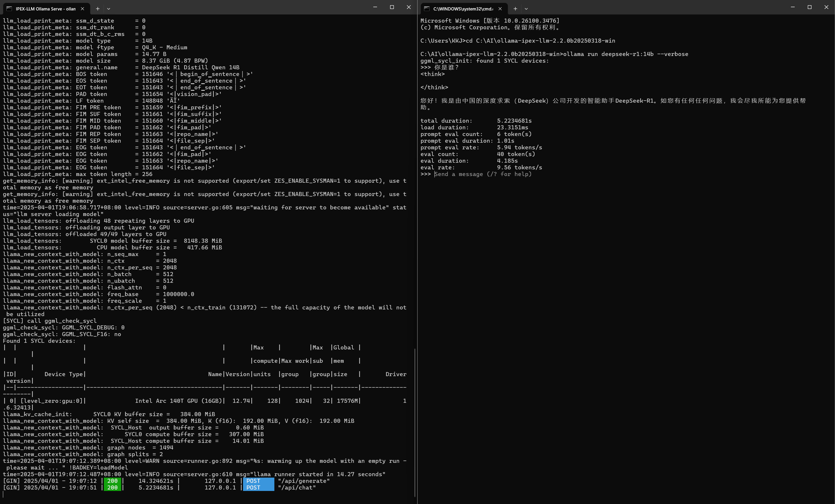Select the C:\WINDOWS\system32\cmd tab
Viewport: 835px width, 504px height.
pos(463,9)
